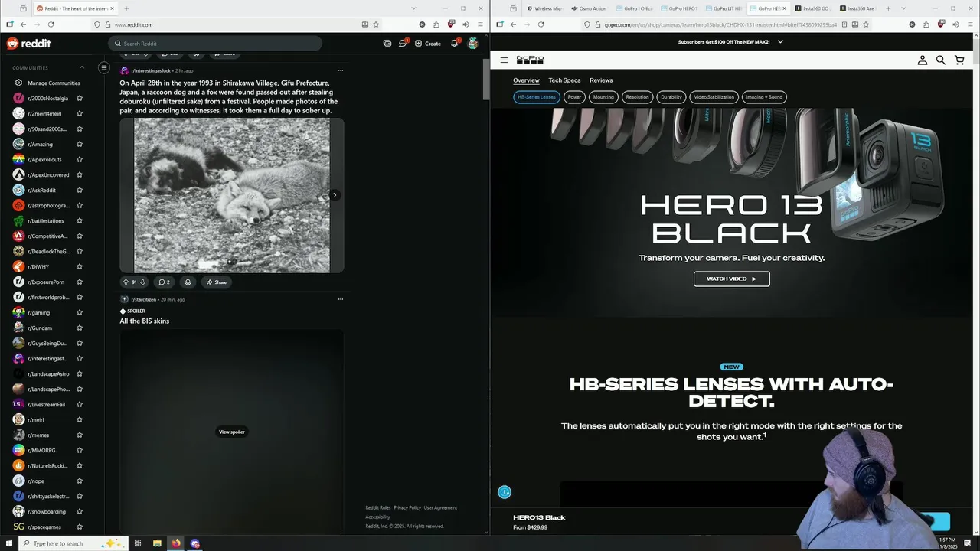Show next image in the post gallery

click(335, 195)
